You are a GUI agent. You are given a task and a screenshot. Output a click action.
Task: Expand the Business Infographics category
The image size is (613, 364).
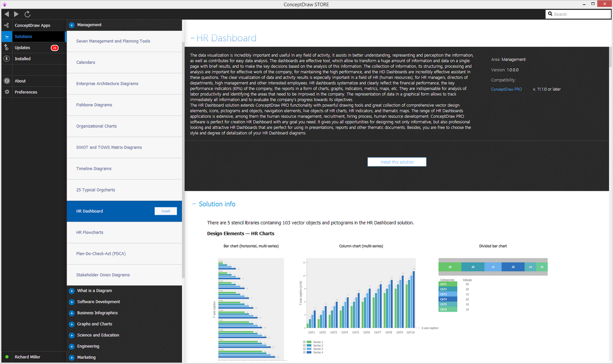pyautogui.click(x=72, y=313)
